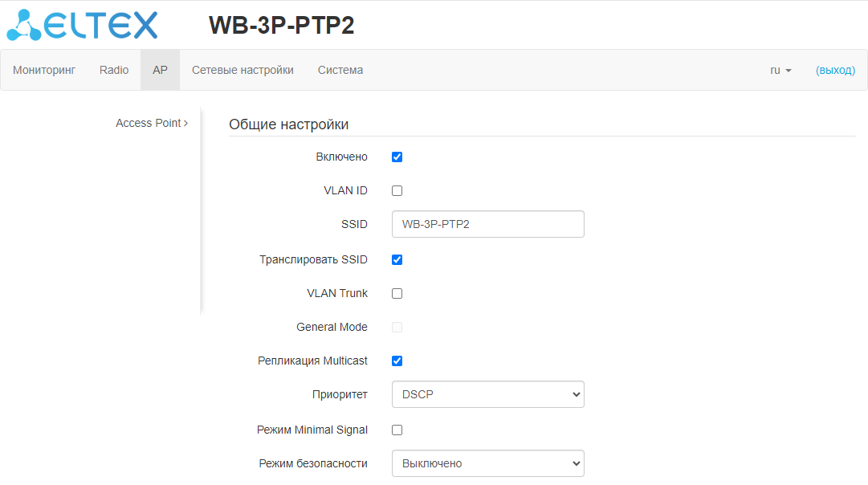Open the Приоритет DSCP dropdown
This screenshot has width=868, height=485.
(x=487, y=395)
